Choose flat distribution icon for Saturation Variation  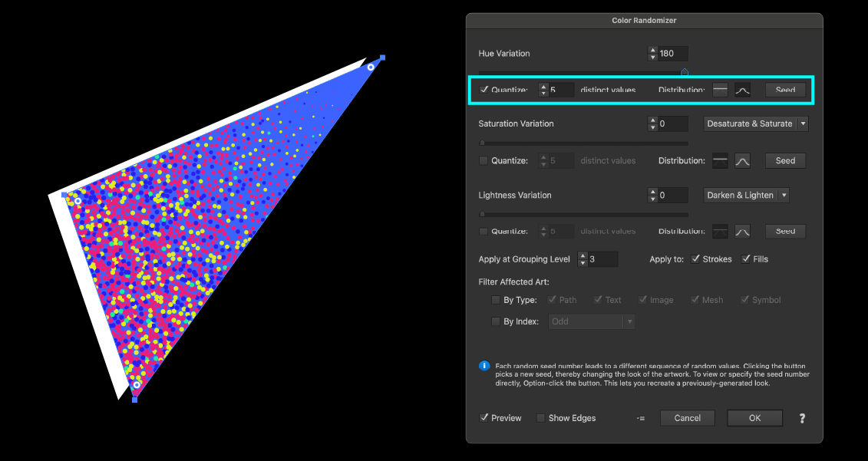(721, 161)
